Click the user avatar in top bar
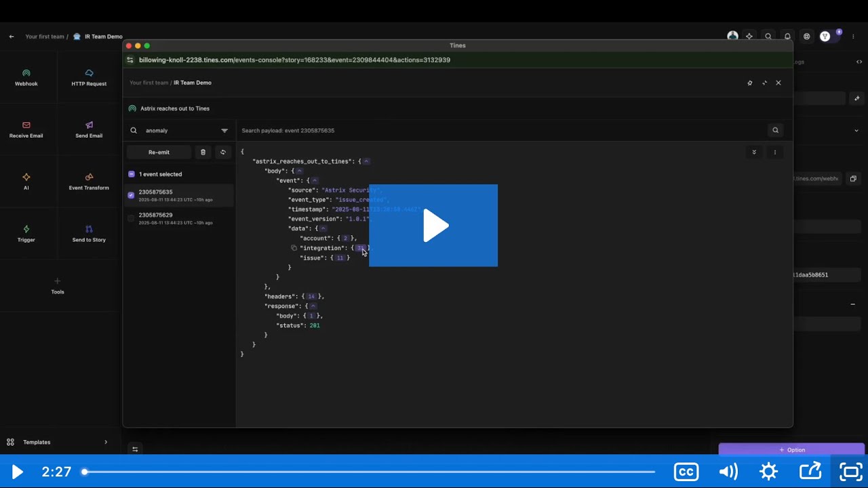This screenshot has height=488, width=868. click(732, 37)
